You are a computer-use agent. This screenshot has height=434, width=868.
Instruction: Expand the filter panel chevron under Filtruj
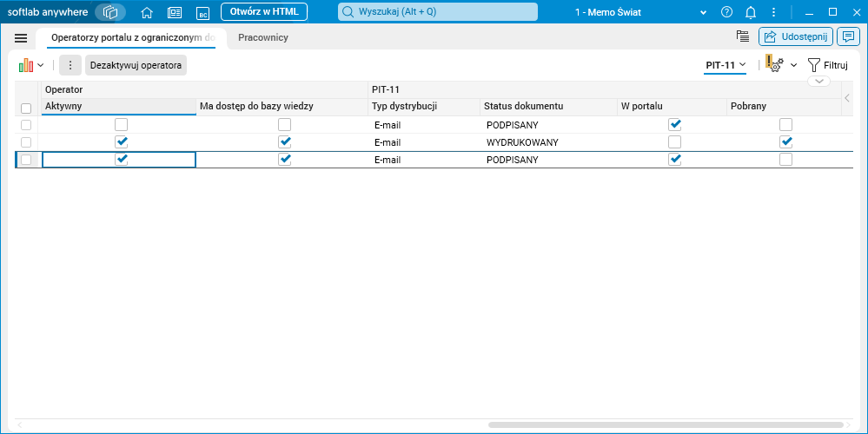818,82
